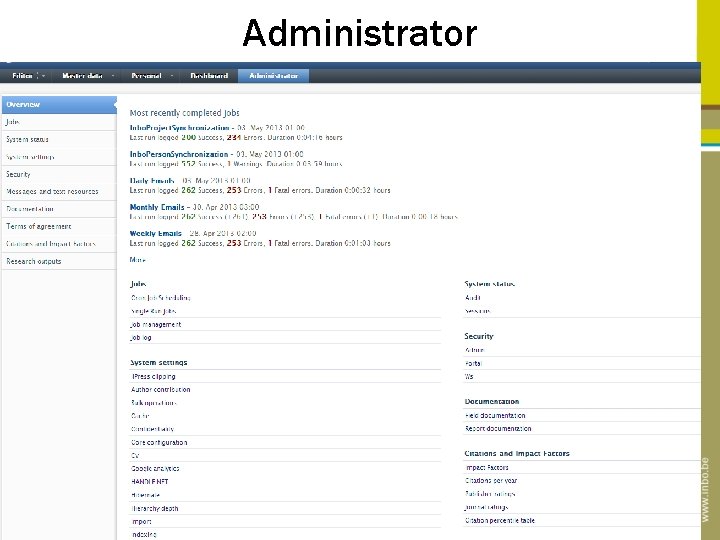
Task: Open the Import setting link
Action: click(141, 522)
